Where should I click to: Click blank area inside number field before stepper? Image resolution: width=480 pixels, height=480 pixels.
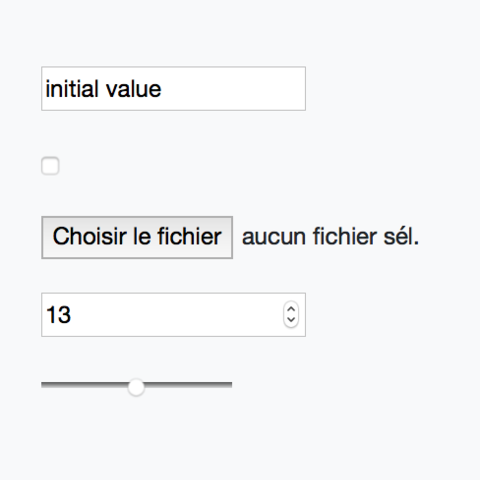click(x=177, y=315)
